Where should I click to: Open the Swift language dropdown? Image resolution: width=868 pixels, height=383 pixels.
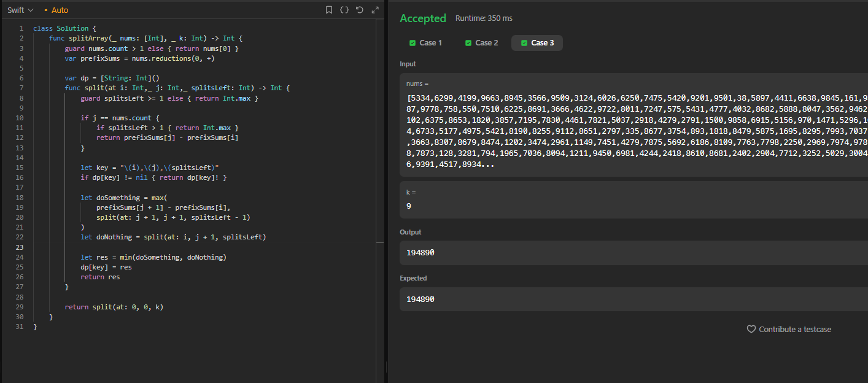click(20, 10)
